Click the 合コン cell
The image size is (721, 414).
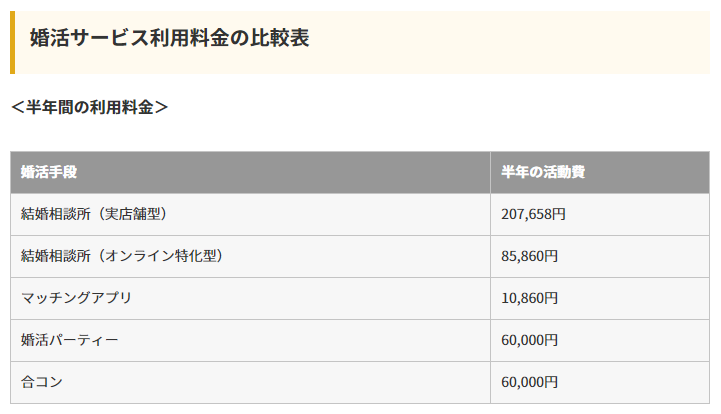(42, 382)
